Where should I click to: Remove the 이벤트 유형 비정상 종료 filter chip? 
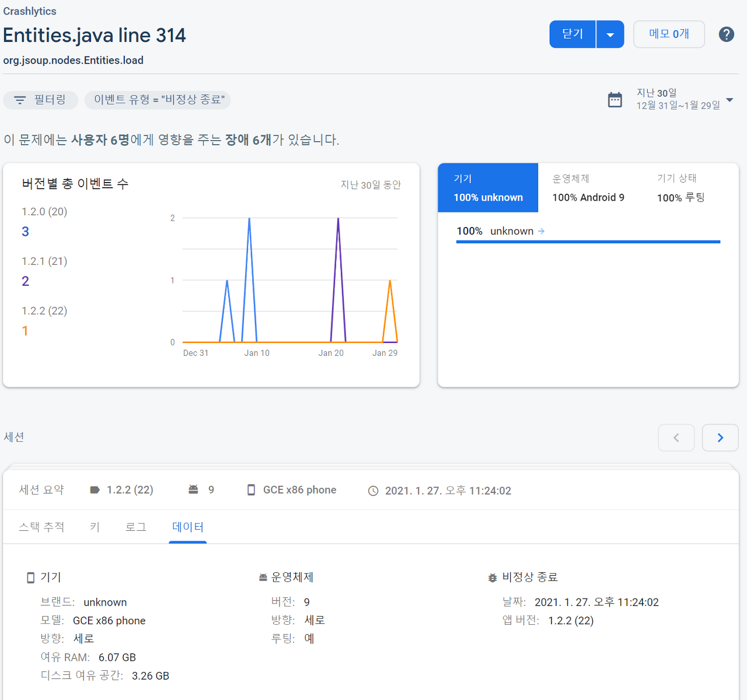(x=158, y=100)
